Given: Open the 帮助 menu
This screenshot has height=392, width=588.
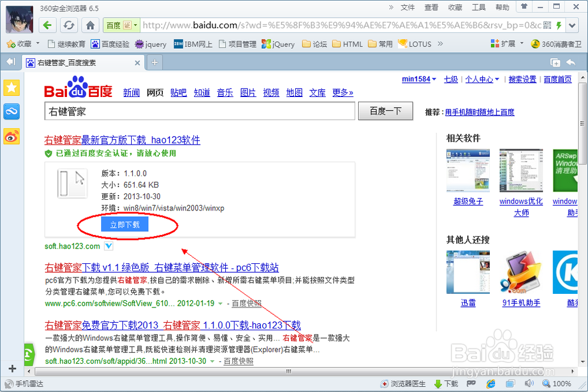Looking at the screenshot, I should click(x=502, y=8).
